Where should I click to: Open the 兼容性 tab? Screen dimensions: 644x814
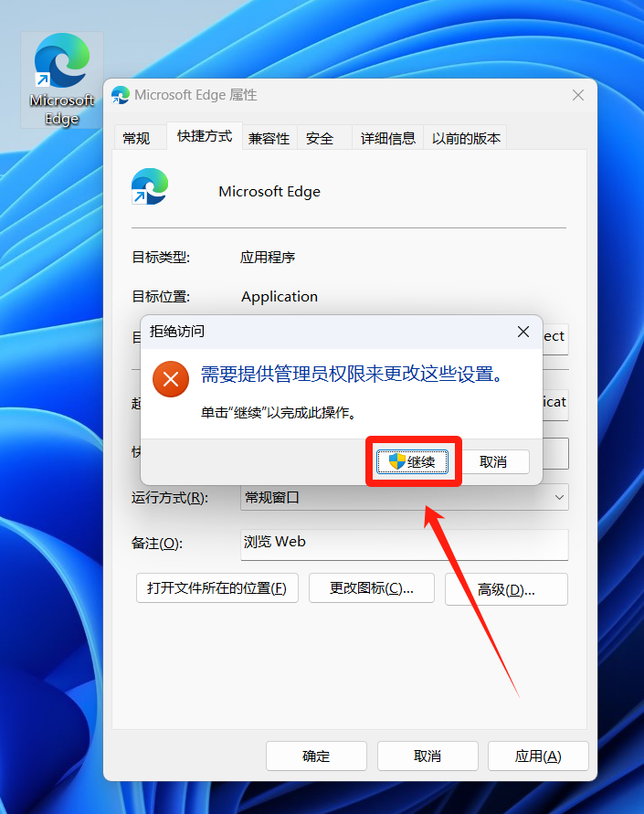click(269, 138)
